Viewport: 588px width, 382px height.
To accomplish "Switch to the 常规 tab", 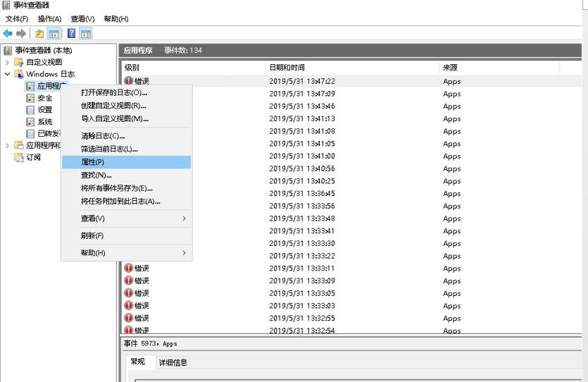I will (137, 362).
